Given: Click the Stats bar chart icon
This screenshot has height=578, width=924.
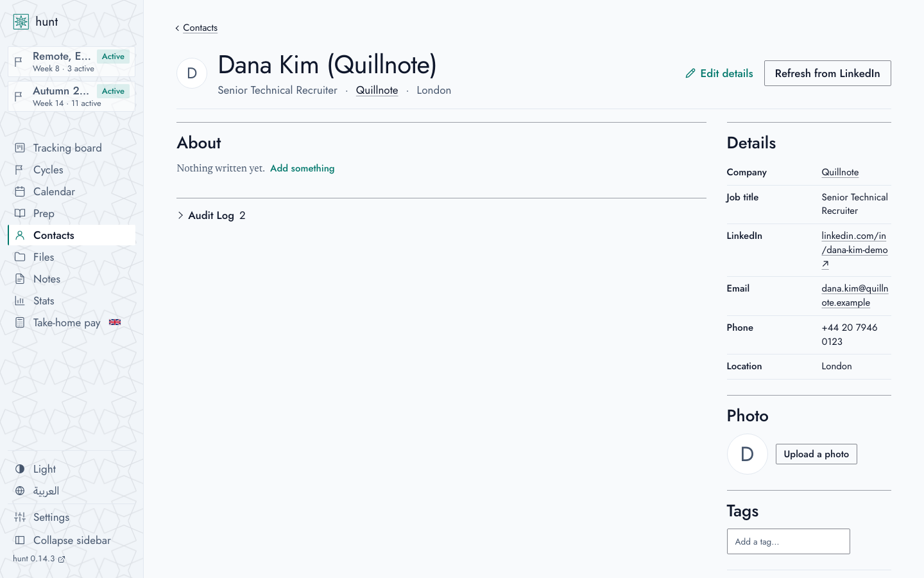Looking at the screenshot, I should 20,301.
